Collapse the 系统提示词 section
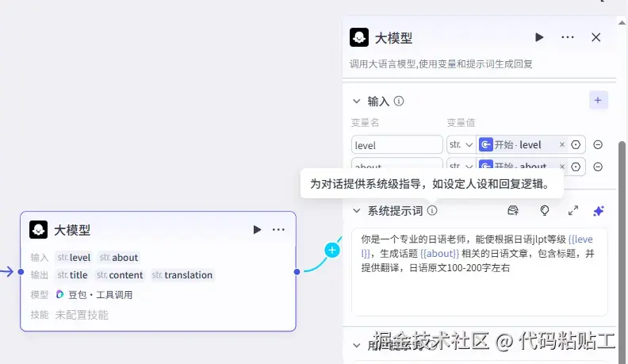Screen dimensions: 628x364 pyautogui.click(x=357, y=211)
